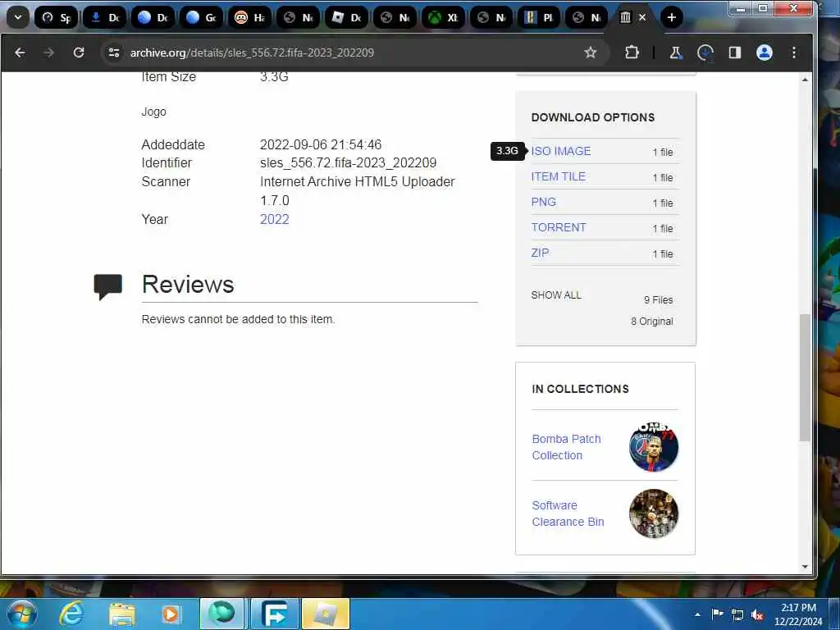The image size is (840, 630).
Task: Close the active Internet Archive tab
Action: point(642,18)
